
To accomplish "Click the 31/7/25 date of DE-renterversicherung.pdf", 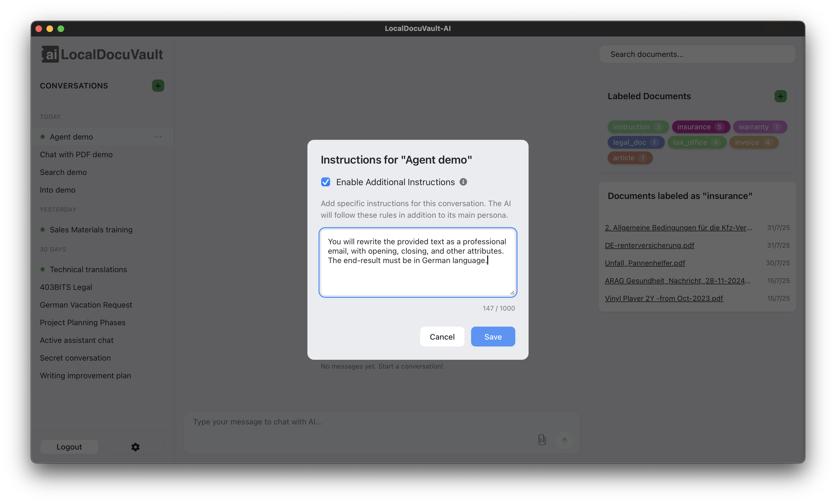I will [x=778, y=245].
